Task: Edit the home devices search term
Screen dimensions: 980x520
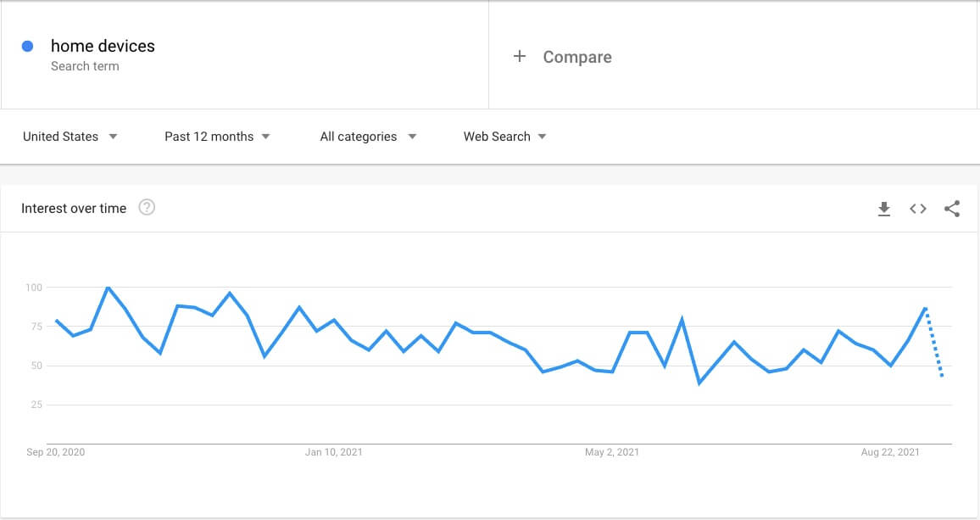Action: (103, 46)
